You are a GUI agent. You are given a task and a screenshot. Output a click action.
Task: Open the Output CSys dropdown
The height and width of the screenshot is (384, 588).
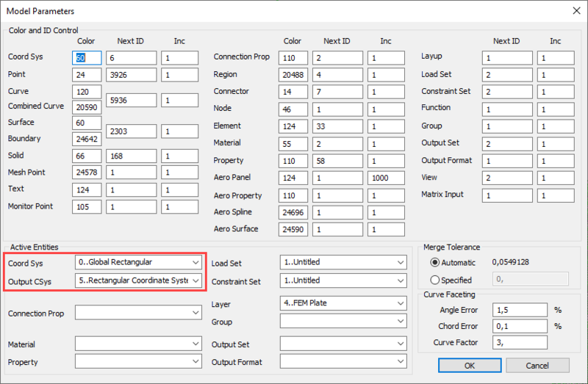[138, 280]
